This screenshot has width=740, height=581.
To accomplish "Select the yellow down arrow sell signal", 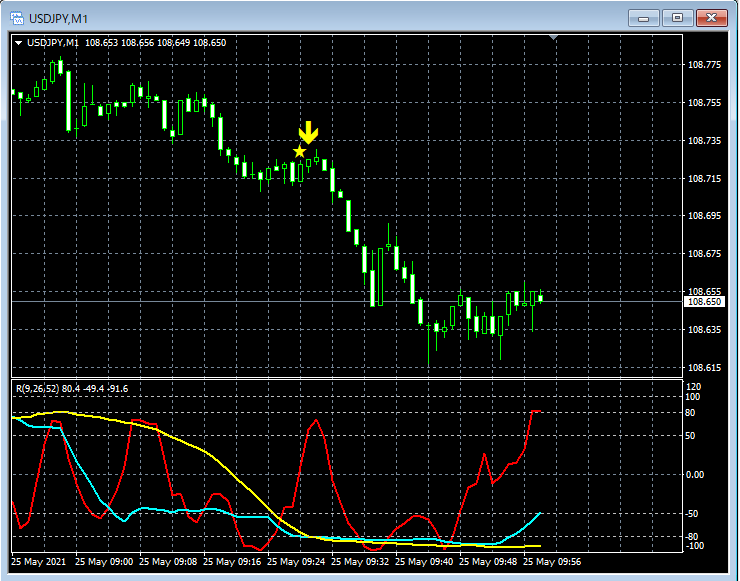I will [309, 132].
